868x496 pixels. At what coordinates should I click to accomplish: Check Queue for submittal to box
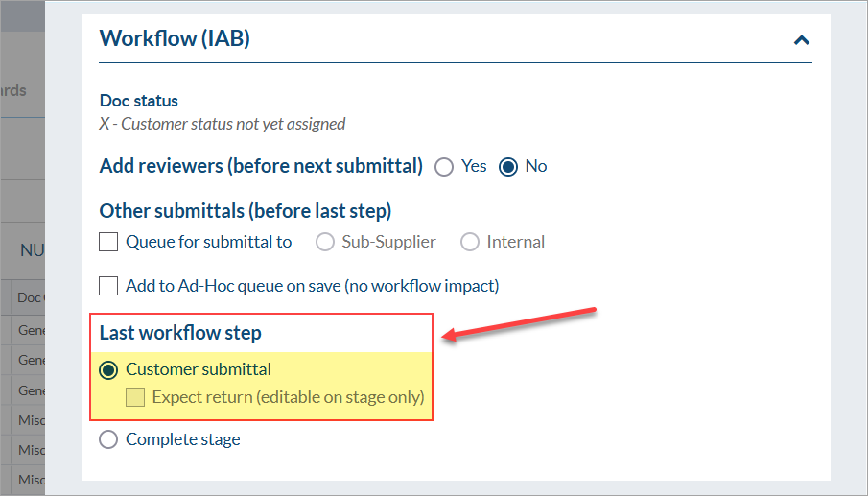(108, 242)
